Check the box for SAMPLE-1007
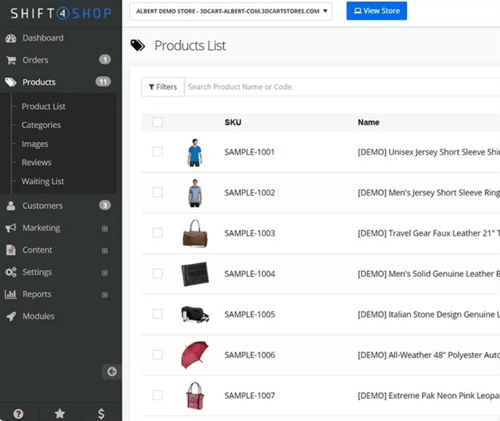500x421 pixels. click(158, 395)
